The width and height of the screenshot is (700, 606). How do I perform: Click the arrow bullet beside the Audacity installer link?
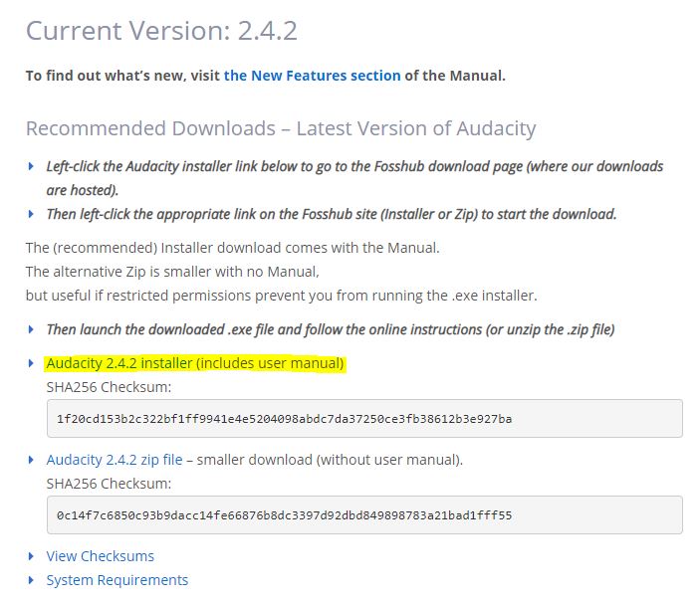coord(31,363)
